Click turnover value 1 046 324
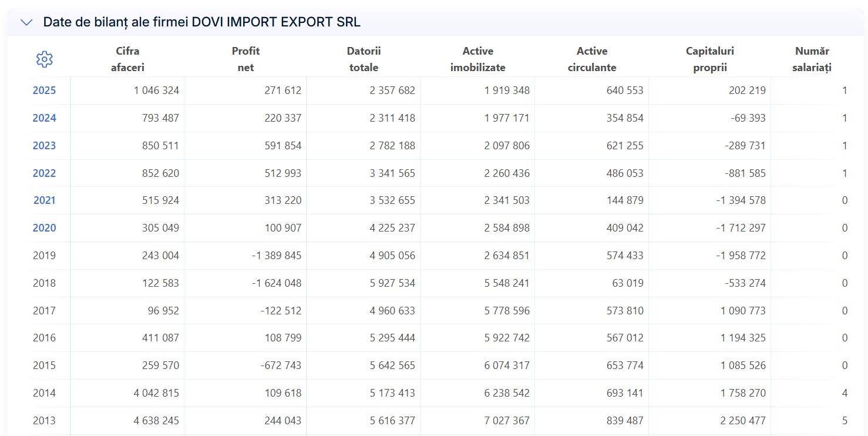Screen dimensions: 868x436 coord(156,90)
